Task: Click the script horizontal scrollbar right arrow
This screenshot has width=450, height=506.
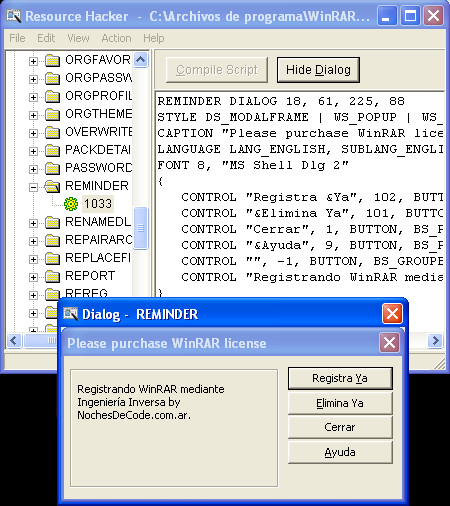Action: (435, 341)
